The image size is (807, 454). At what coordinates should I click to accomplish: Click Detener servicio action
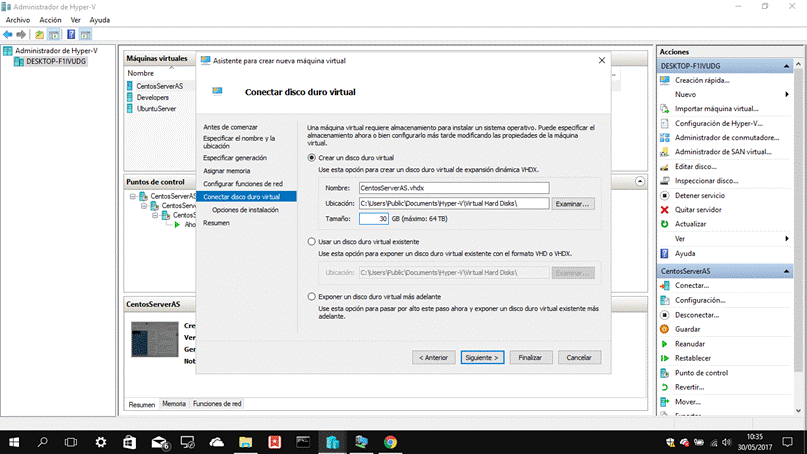click(699, 196)
